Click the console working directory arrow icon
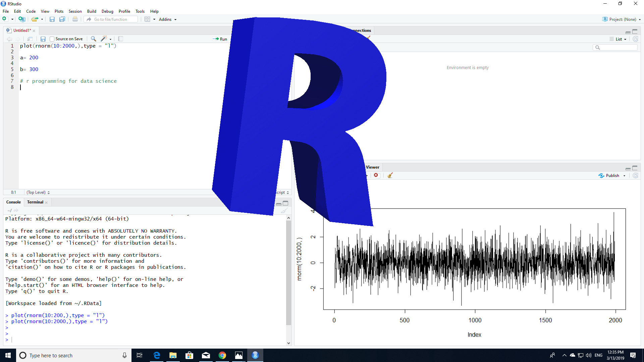The image size is (644, 362). click(x=16, y=210)
